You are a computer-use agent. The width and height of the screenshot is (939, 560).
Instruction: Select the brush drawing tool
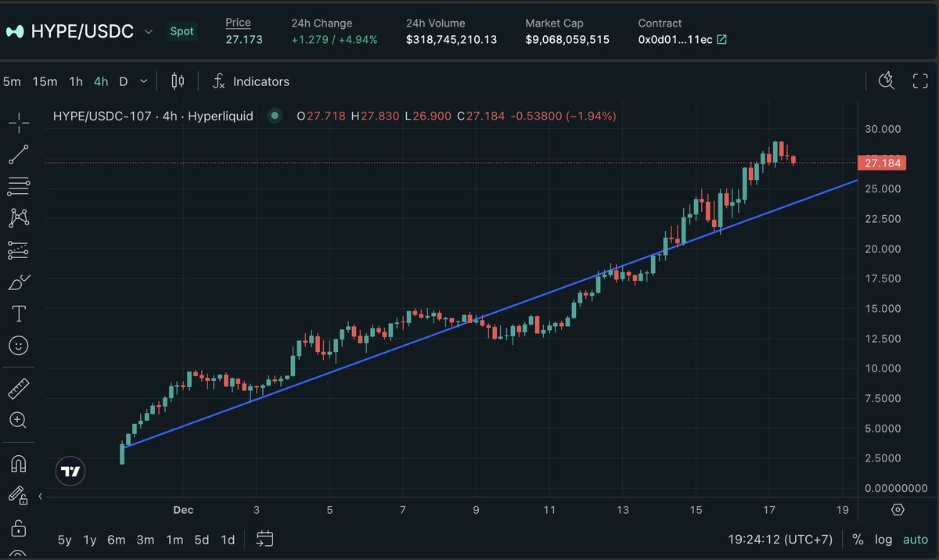19,282
